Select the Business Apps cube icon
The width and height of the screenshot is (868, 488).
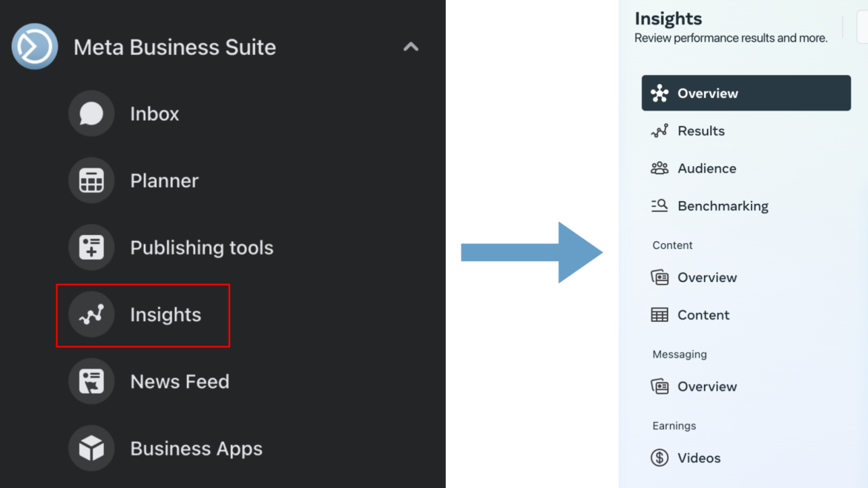[91, 448]
